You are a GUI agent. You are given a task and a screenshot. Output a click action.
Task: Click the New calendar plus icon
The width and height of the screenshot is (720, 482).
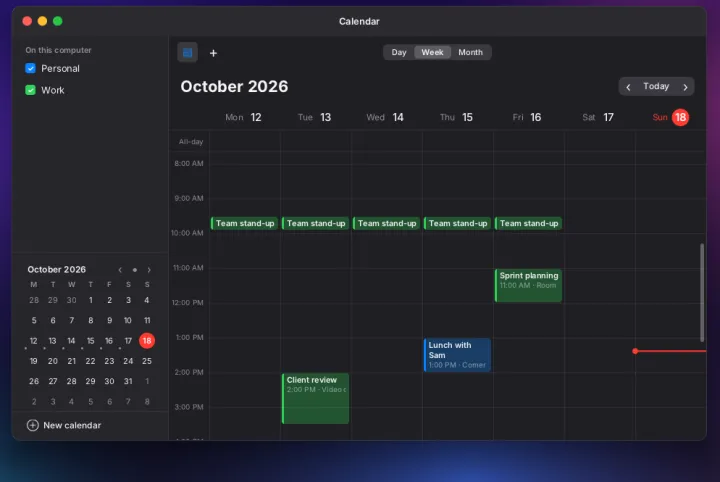[33, 425]
